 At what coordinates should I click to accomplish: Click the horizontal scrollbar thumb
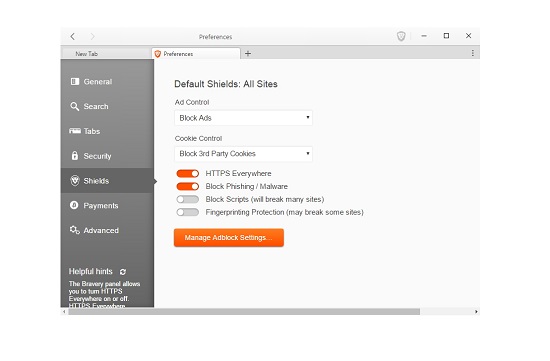tap(244, 312)
